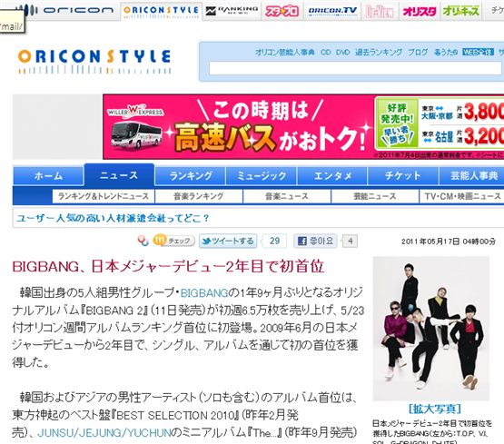This screenshot has height=444, width=504.
Task: Click the green オリキス logo
Action: (x=460, y=11)
